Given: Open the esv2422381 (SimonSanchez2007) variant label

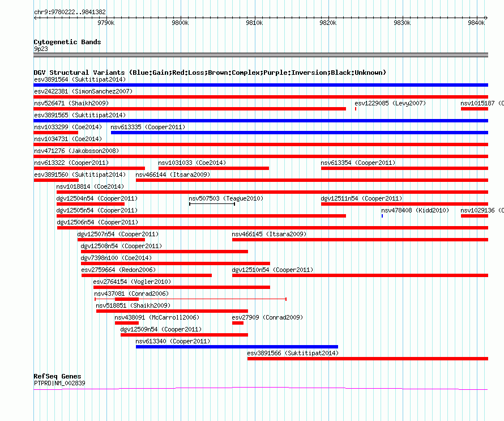Looking at the screenshot, I should [83, 91].
